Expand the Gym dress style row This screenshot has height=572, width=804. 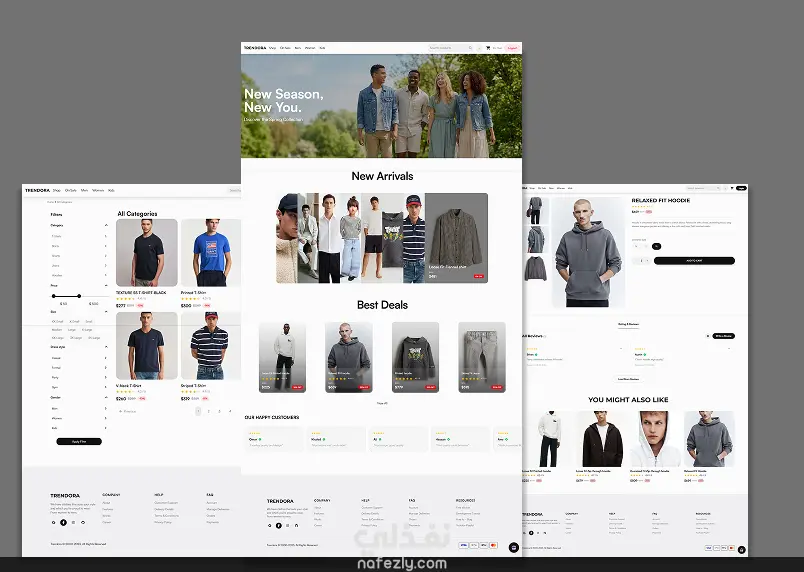coord(79,387)
